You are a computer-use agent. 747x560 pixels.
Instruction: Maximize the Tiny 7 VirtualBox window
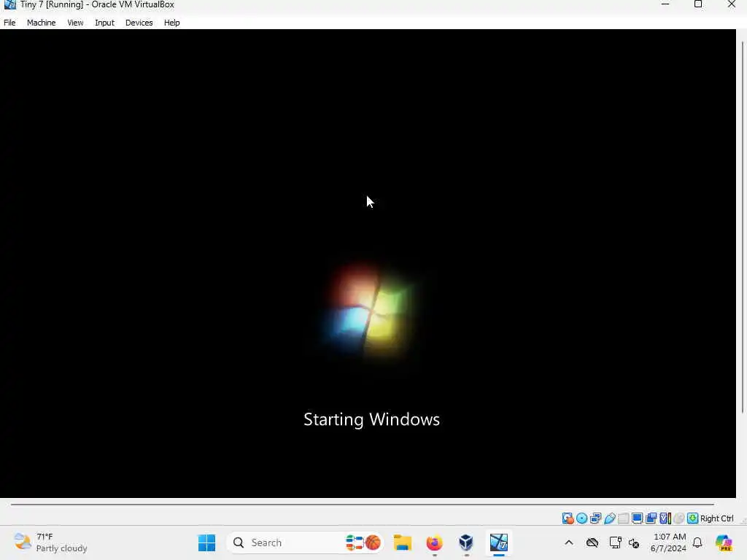click(698, 4)
